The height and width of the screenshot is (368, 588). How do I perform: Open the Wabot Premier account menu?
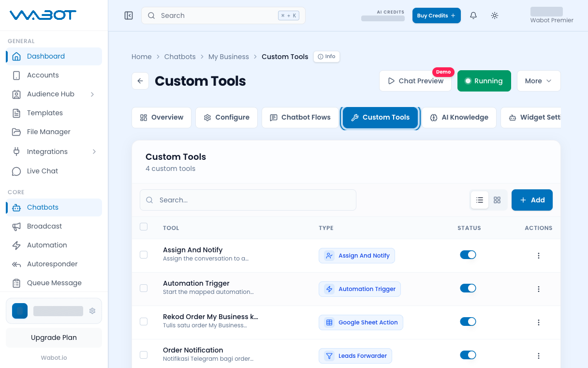pos(552,15)
